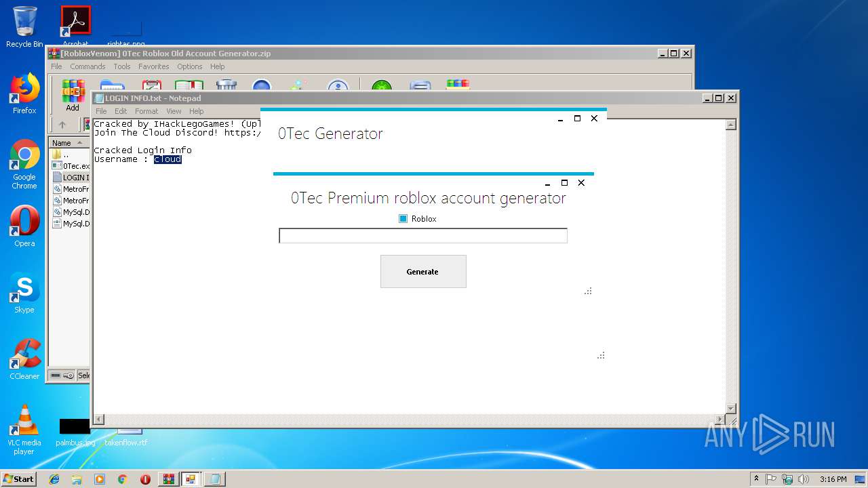Open Windows Explorer from the taskbar
The image size is (868, 488).
pos(77,479)
